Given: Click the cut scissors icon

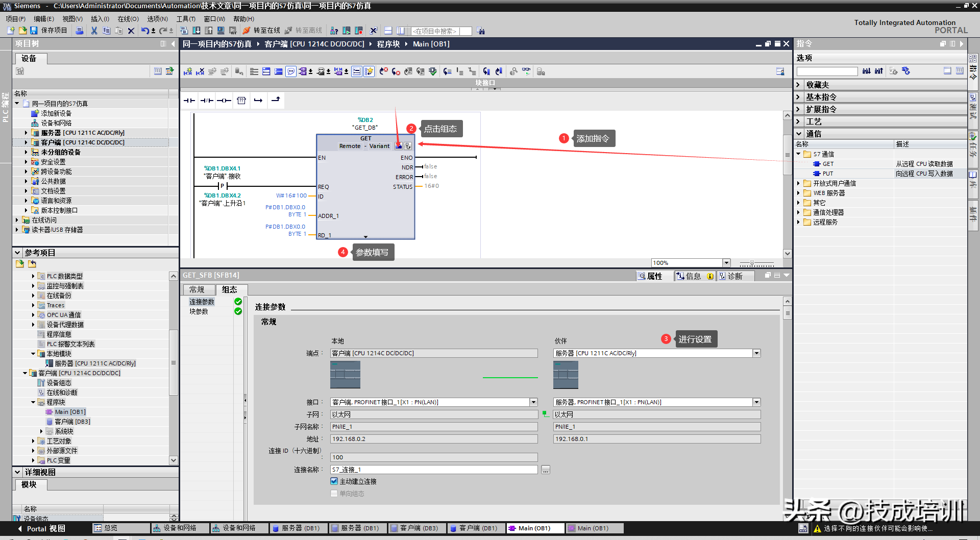Looking at the screenshot, I should click(94, 31).
